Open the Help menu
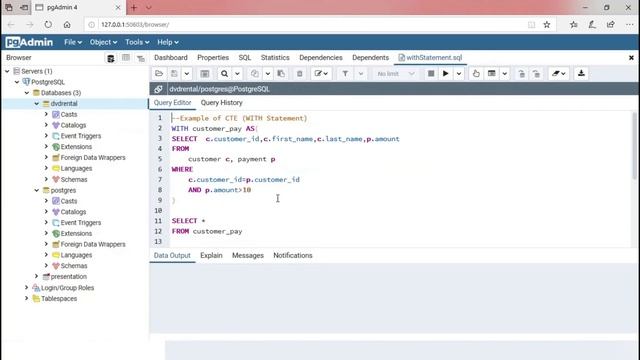This screenshot has width=640, height=360. 168,42
